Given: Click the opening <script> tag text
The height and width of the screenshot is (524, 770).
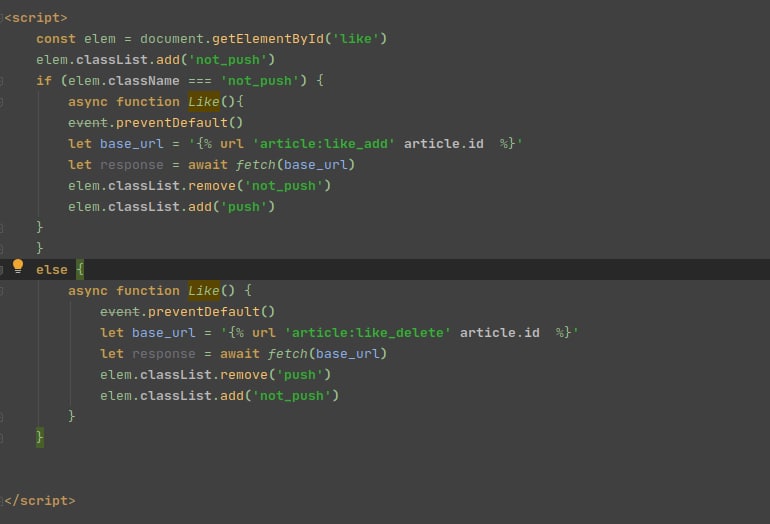Looking at the screenshot, I should tap(36, 18).
